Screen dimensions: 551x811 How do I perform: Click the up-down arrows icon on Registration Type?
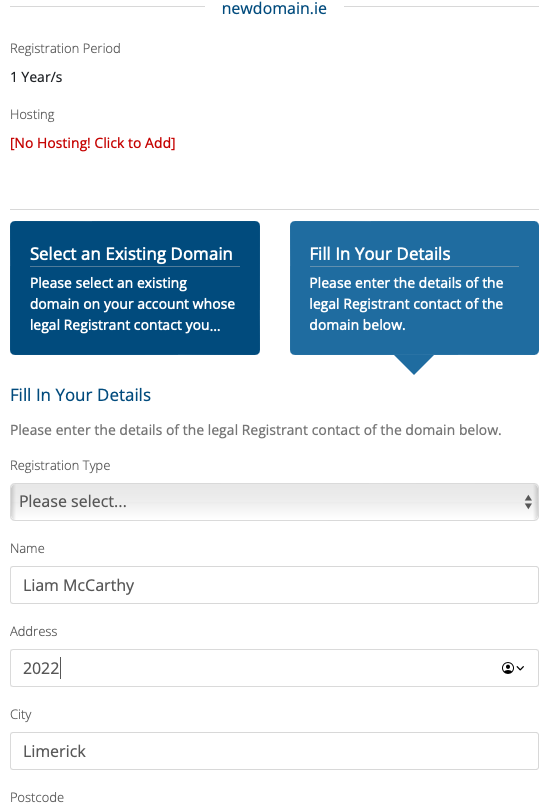click(528, 502)
